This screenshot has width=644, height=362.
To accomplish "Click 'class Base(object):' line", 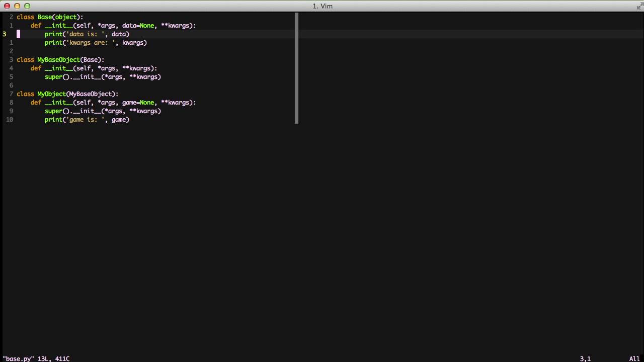I will point(50,17).
